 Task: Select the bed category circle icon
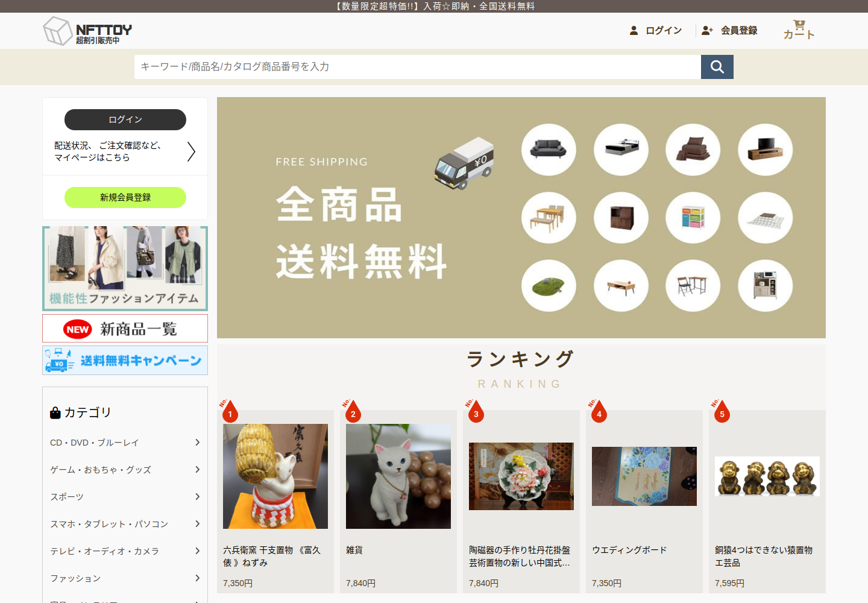621,150
